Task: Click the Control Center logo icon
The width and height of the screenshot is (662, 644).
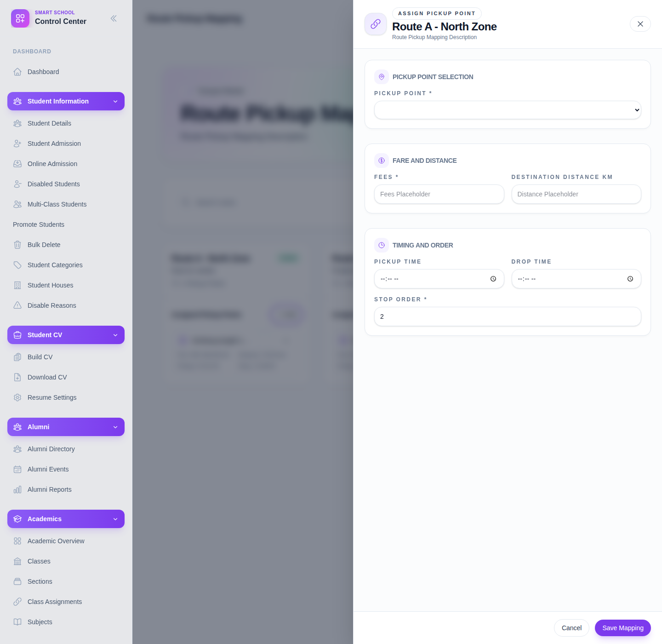Action: click(20, 18)
